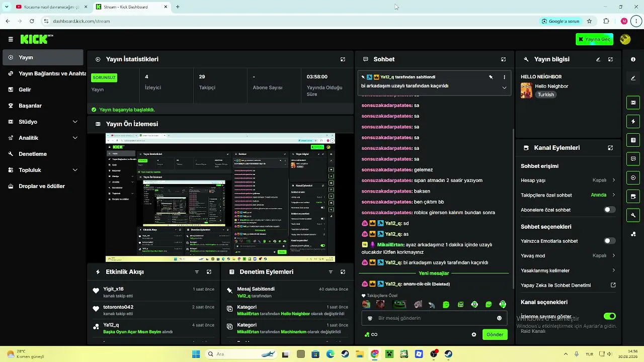Screen dimensions: 644x362
Task: Open three-dot options on pinned message
Action: [504, 77]
